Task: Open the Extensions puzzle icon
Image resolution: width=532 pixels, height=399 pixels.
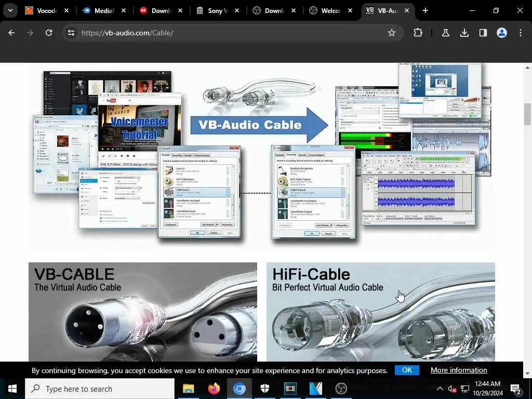Action: coord(418,33)
